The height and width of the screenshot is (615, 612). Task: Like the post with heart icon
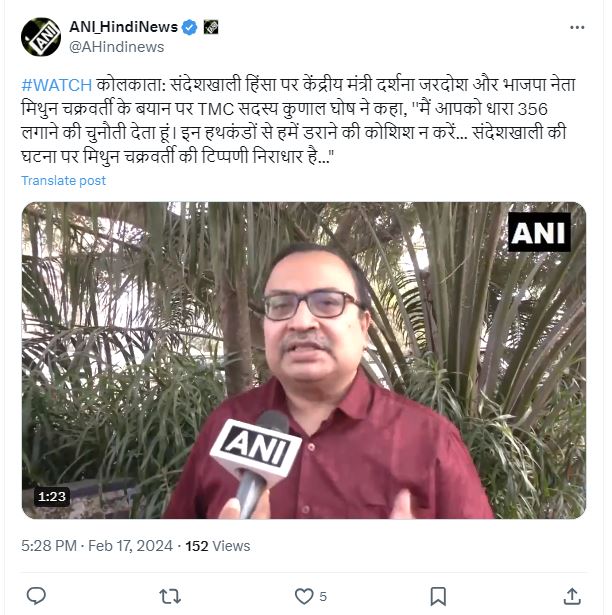click(x=304, y=596)
